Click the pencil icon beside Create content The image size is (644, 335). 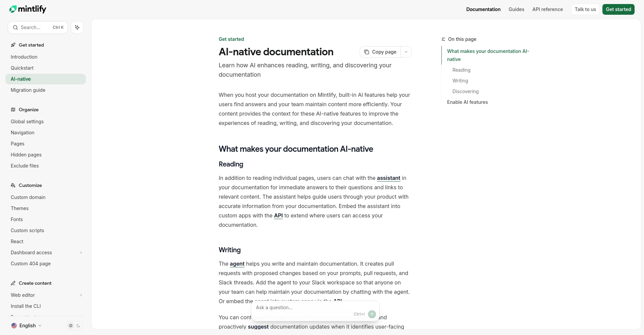[13, 283]
